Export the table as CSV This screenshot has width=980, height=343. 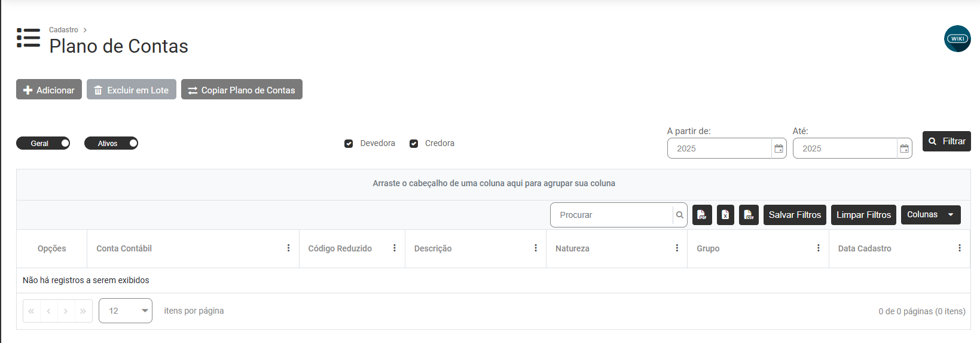[x=749, y=215]
